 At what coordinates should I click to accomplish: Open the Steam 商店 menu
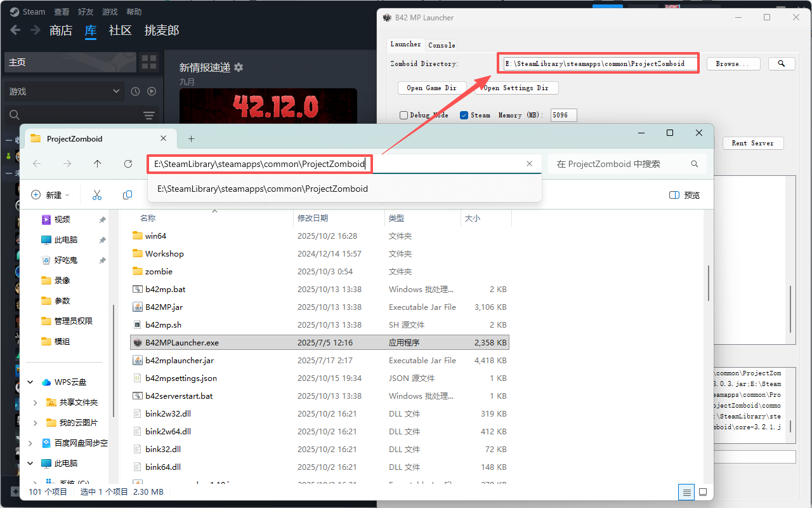click(61, 30)
